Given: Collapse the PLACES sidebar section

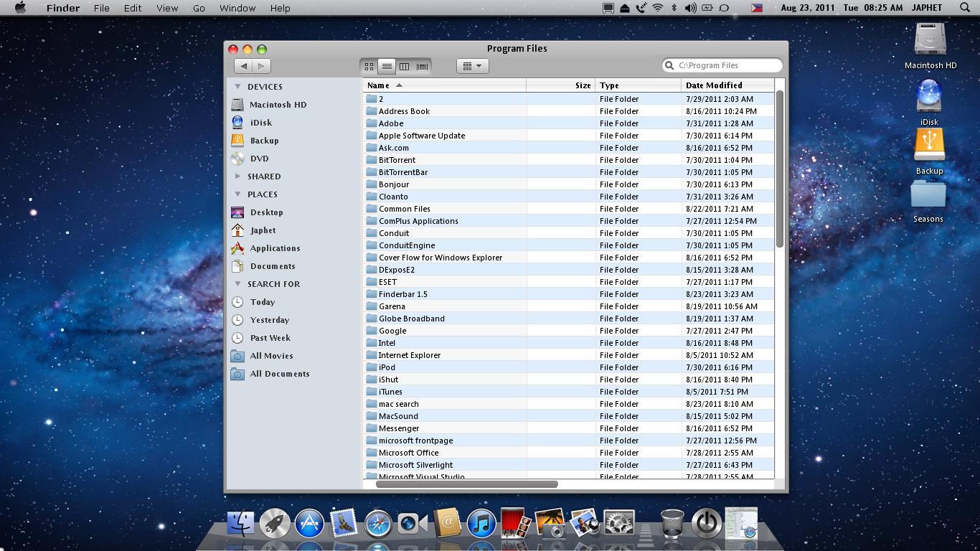Looking at the screenshot, I should (238, 194).
